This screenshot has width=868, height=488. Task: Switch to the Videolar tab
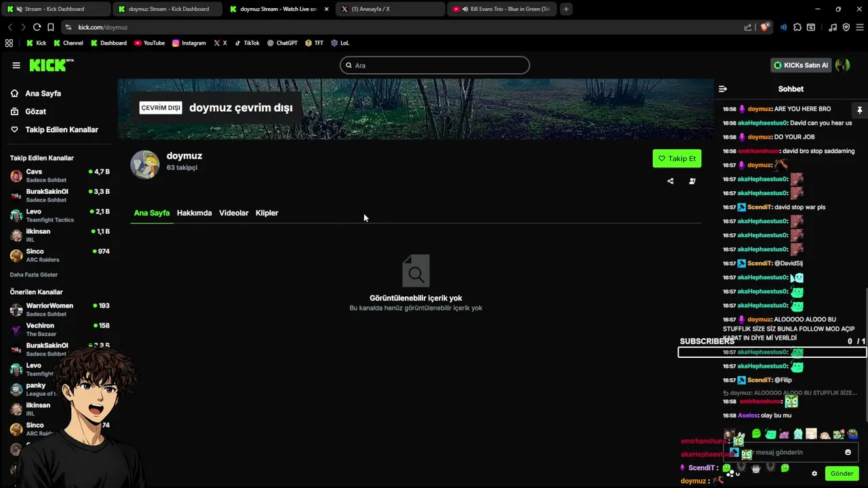[233, 213]
